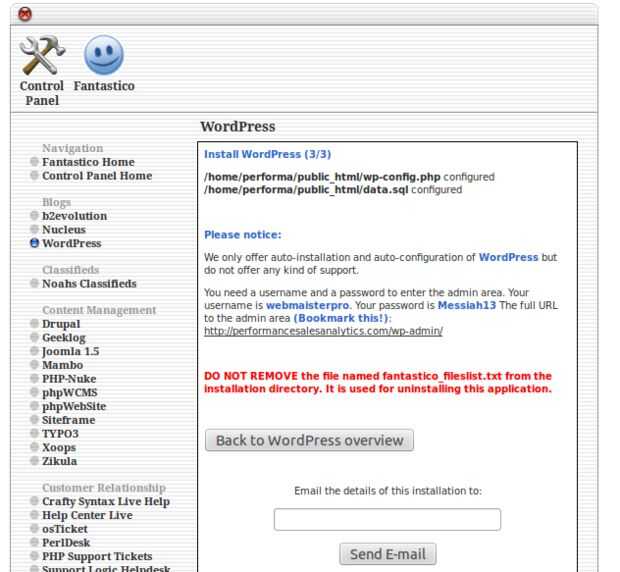
Task: Click the gray bullet beside TYPO3
Action: click(34, 433)
